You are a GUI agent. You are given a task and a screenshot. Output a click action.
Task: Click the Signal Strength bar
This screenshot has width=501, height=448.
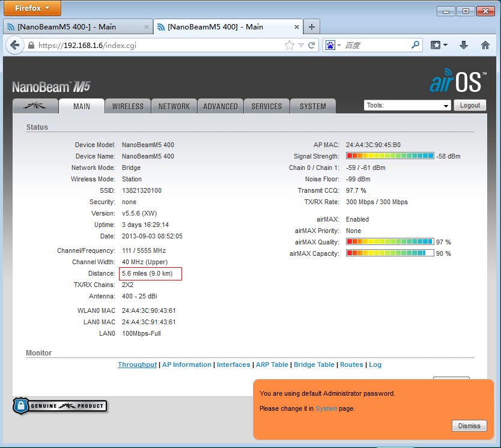tap(390, 156)
